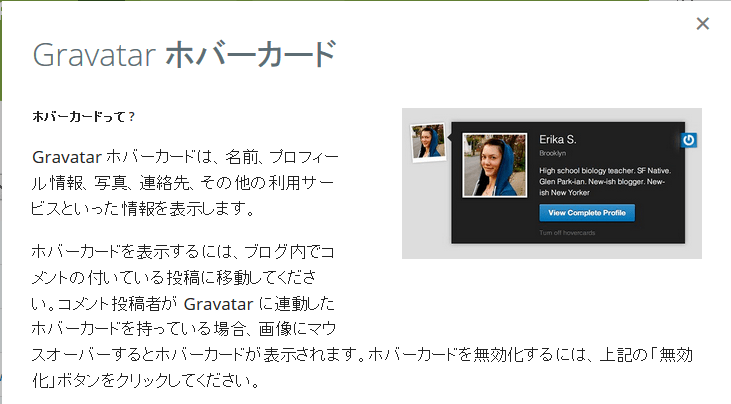Screen dimensions: 731x404
Task: Click the blue power icon on hovercard
Action: point(689,140)
